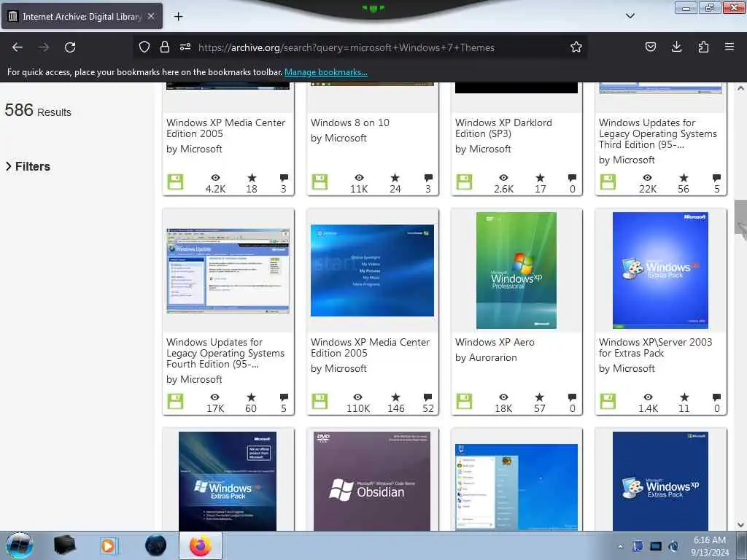The height and width of the screenshot is (560, 747).
Task: Show site security padlock info
Action: pyautogui.click(x=165, y=47)
